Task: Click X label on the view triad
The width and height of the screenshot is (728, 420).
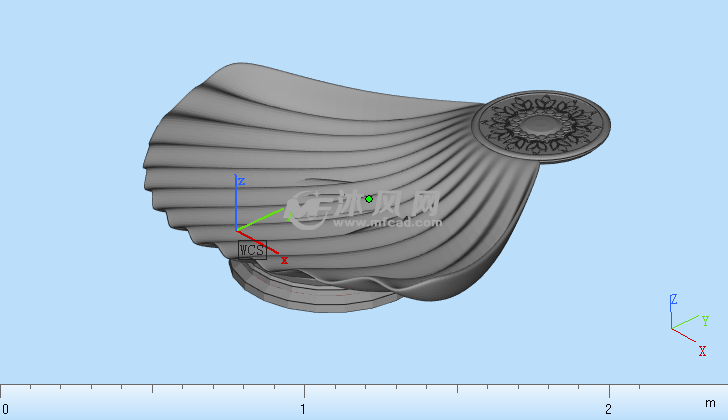Action: click(x=702, y=351)
